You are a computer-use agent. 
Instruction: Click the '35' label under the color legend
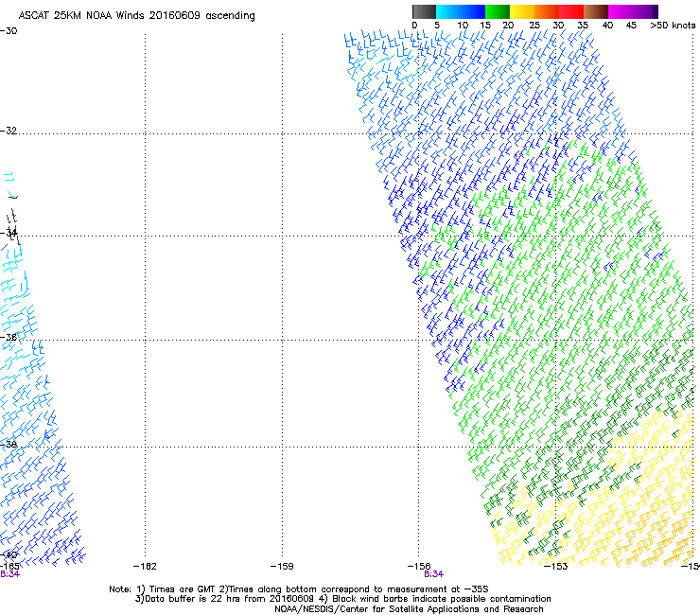coord(583,26)
